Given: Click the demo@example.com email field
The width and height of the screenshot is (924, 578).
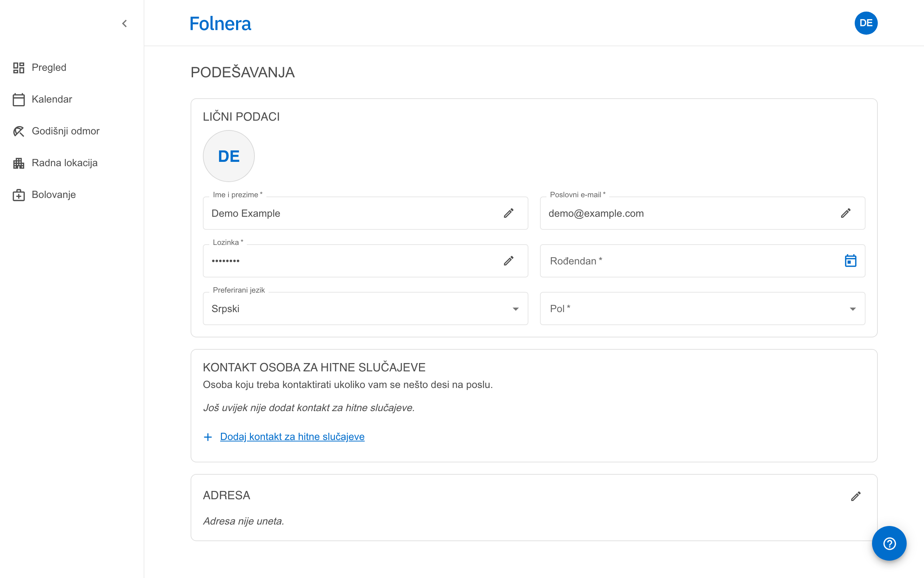Looking at the screenshot, I should coord(702,213).
